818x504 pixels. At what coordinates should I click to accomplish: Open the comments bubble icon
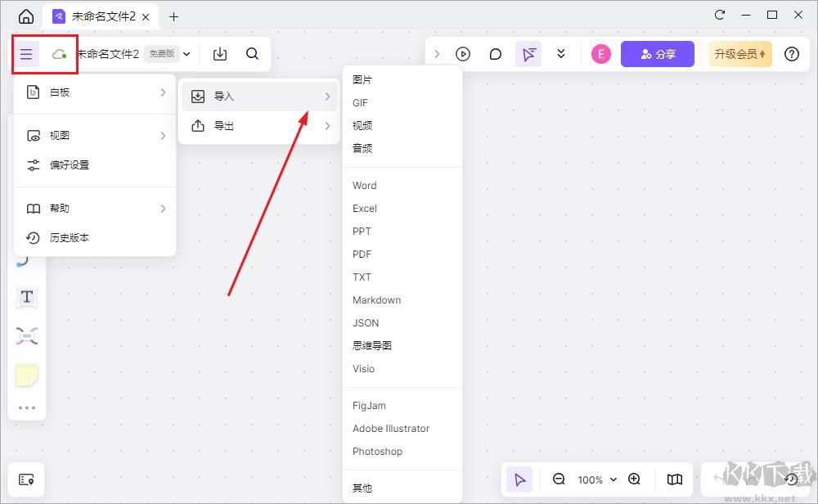click(x=495, y=53)
